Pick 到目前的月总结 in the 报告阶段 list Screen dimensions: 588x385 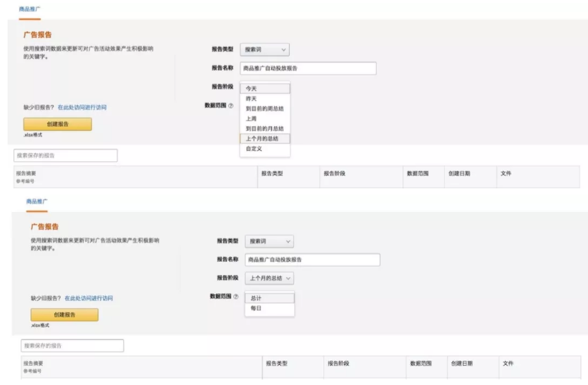[x=265, y=128]
